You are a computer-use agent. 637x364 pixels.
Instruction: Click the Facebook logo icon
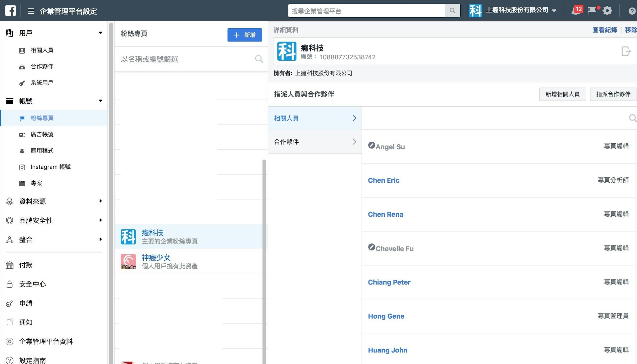tap(10, 11)
